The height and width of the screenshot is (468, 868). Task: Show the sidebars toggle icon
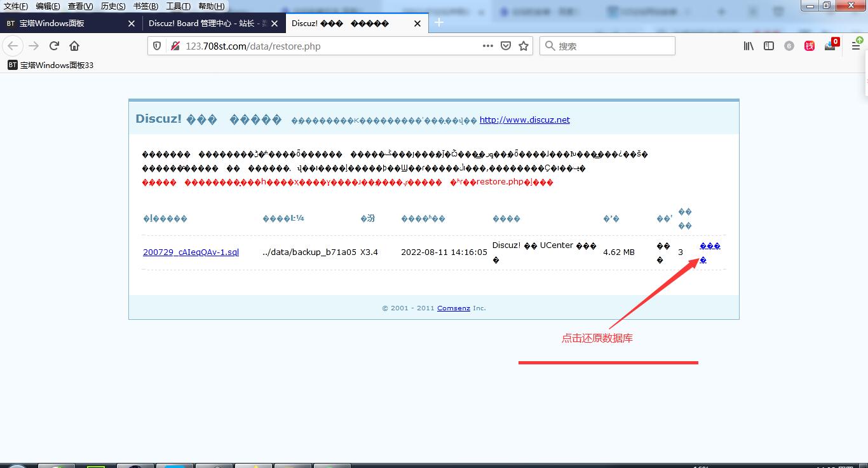tap(769, 46)
